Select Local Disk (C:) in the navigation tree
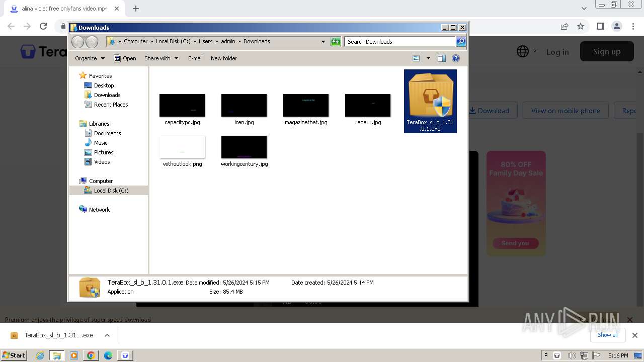This screenshot has height=362, width=644. point(111,191)
